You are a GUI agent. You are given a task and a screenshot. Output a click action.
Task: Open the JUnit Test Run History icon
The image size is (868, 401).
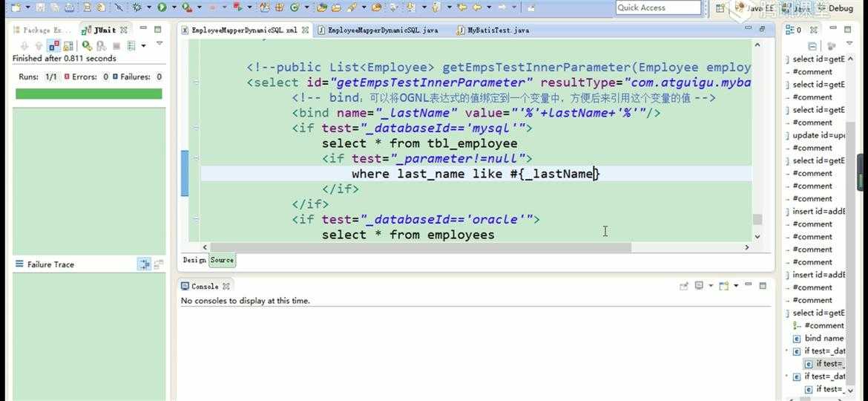pyautogui.click(x=131, y=45)
